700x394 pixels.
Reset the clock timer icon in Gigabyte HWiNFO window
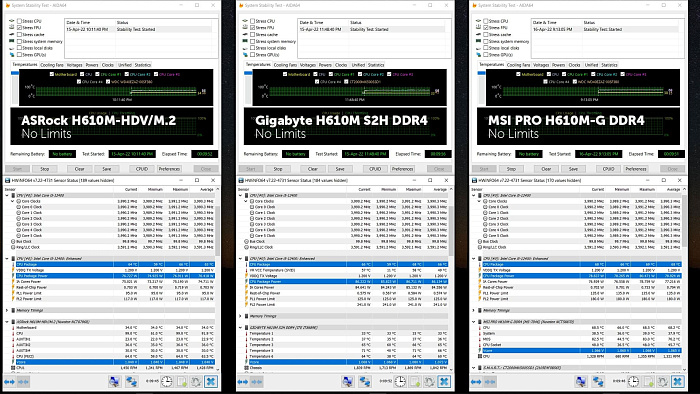(x=400, y=382)
